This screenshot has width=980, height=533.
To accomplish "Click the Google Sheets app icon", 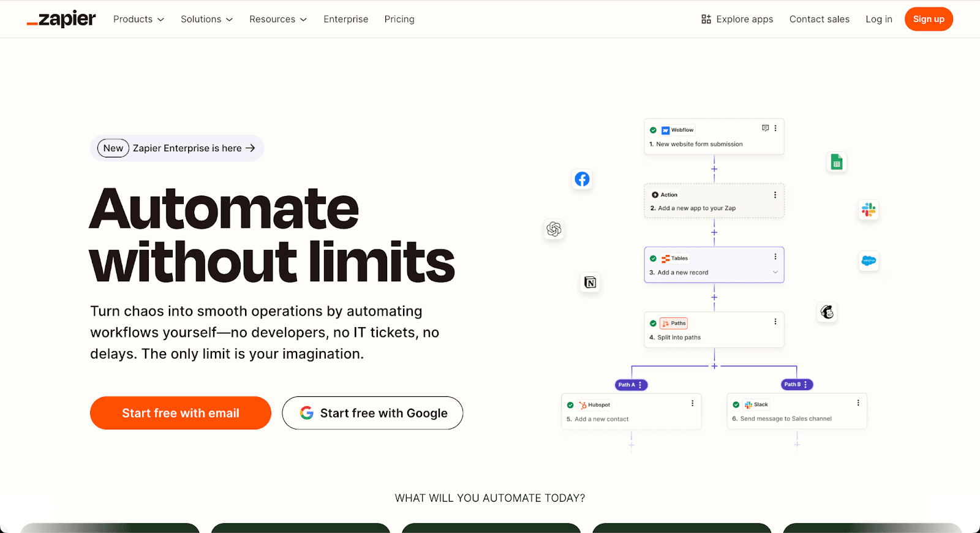I will [837, 162].
